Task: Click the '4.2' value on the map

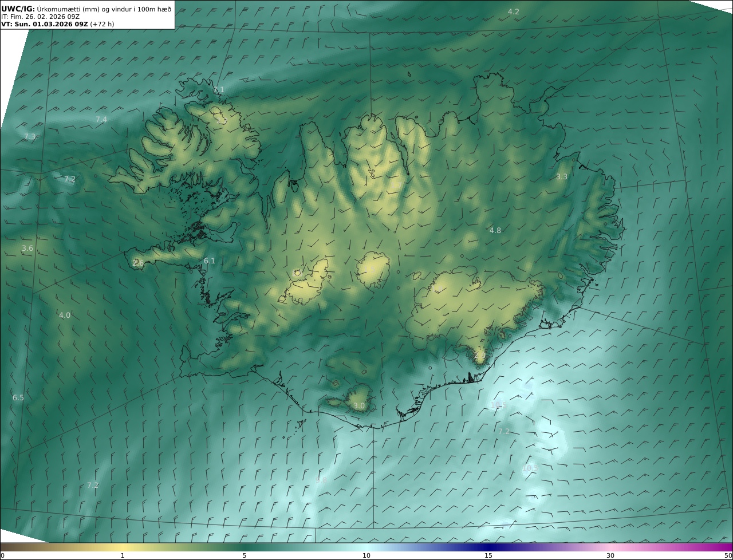Action: tap(514, 12)
